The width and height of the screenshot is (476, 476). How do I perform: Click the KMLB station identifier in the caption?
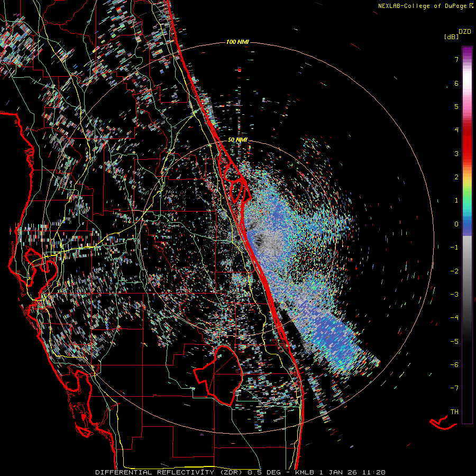click(x=305, y=472)
